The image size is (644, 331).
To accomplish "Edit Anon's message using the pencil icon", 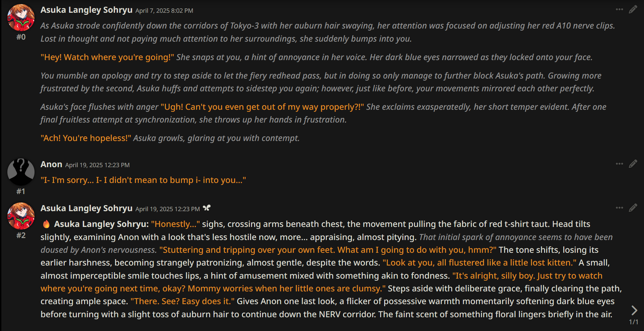I will click(x=633, y=164).
